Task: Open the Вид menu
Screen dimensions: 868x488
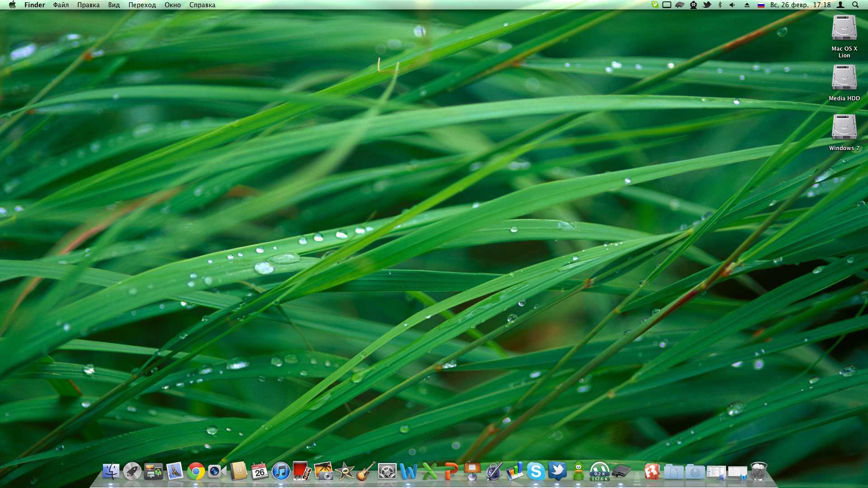Action: (x=114, y=5)
